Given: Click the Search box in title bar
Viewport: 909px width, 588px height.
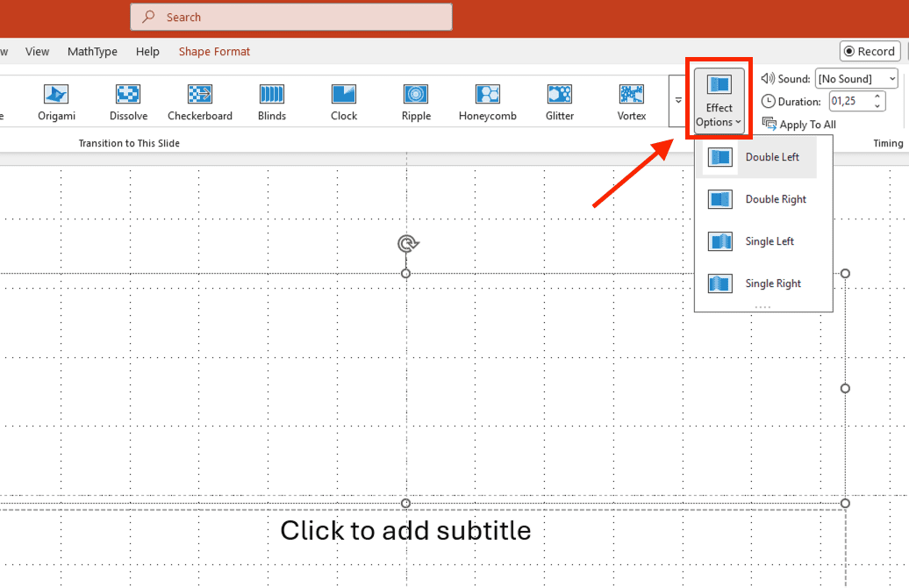Looking at the screenshot, I should click(x=291, y=17).
